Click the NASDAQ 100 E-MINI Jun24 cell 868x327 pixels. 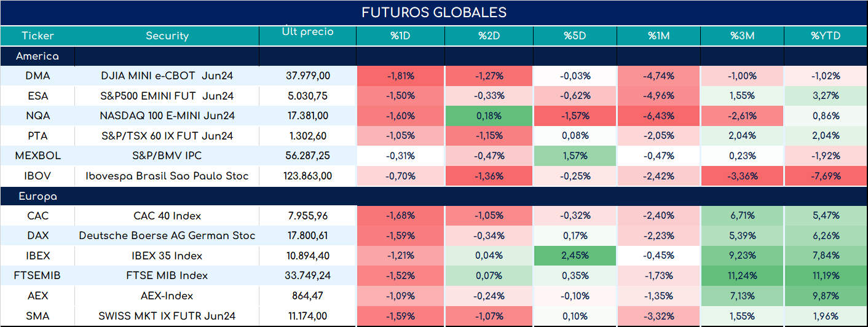(x=167, y=116)
